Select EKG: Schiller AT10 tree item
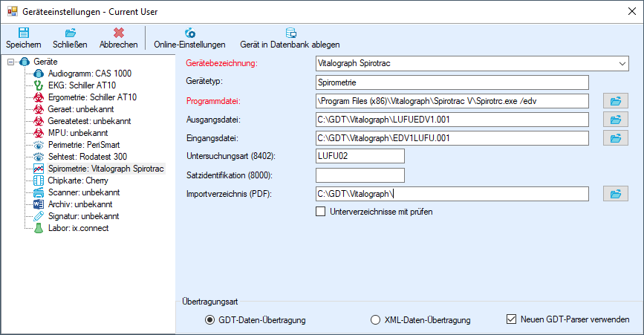This screenshot has height=335, width=644. (x=82, y=85)
